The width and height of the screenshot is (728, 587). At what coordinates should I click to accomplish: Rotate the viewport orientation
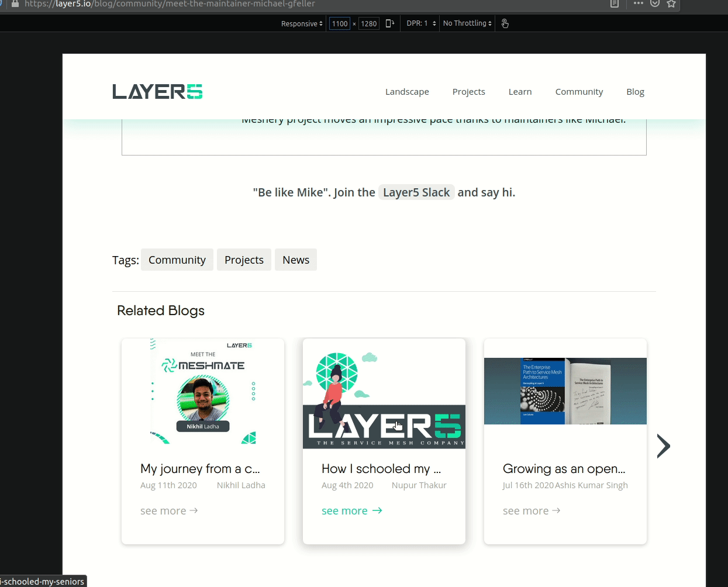coord(389,23)
